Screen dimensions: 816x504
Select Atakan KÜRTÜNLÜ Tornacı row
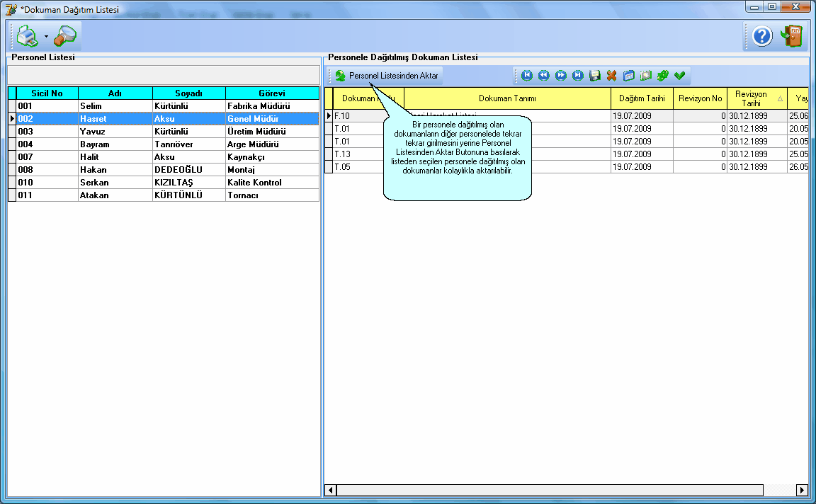click(x=164, y=195)
